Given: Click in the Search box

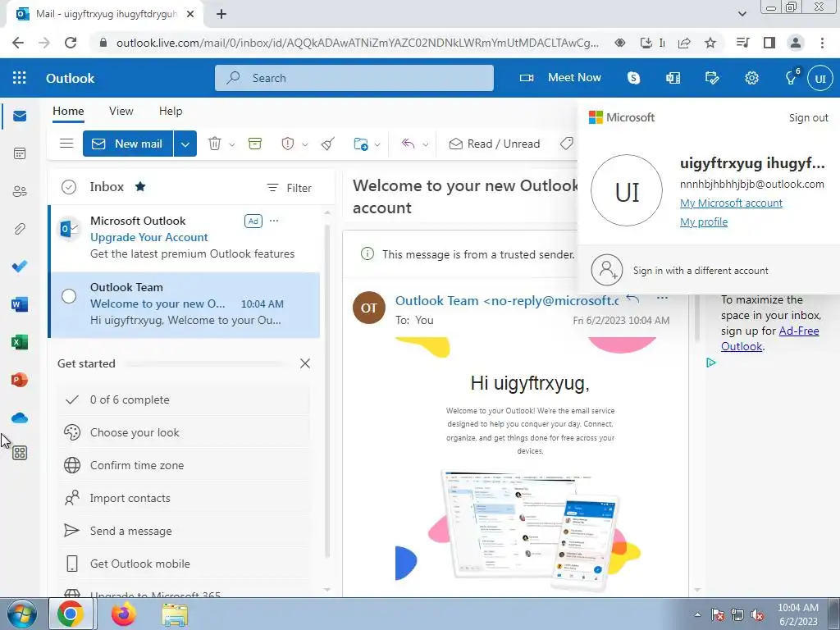Looking at the screenshot, I should [354, 78].
